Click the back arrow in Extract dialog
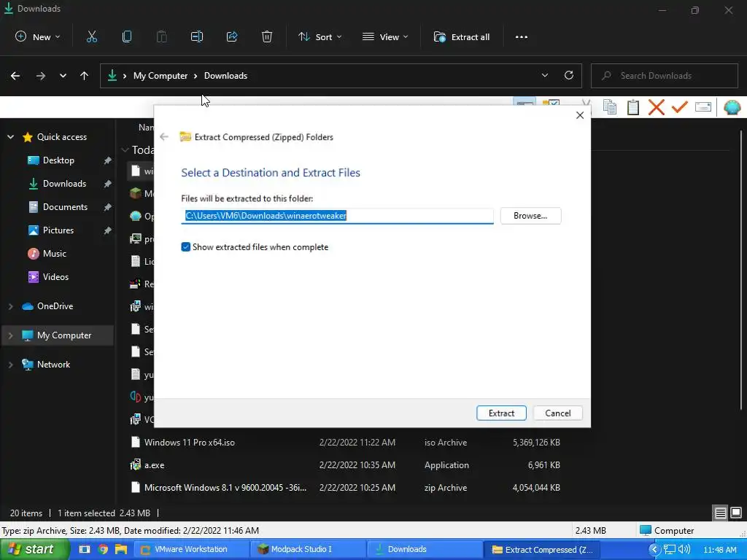 [164, 136]
